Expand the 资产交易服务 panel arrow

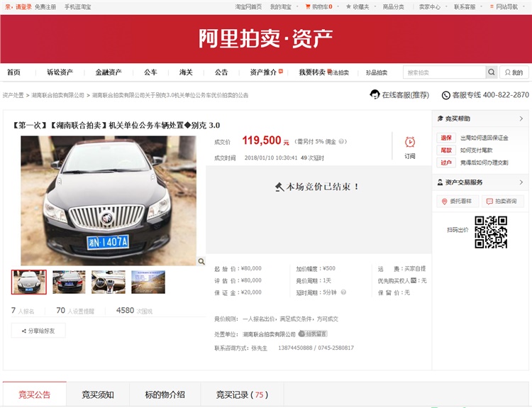coord(521,182)
